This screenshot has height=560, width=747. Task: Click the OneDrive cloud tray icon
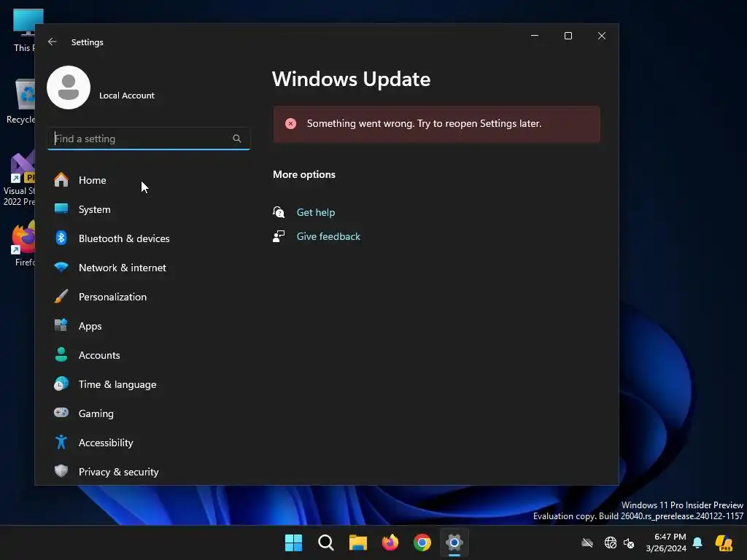click(587, 542)
